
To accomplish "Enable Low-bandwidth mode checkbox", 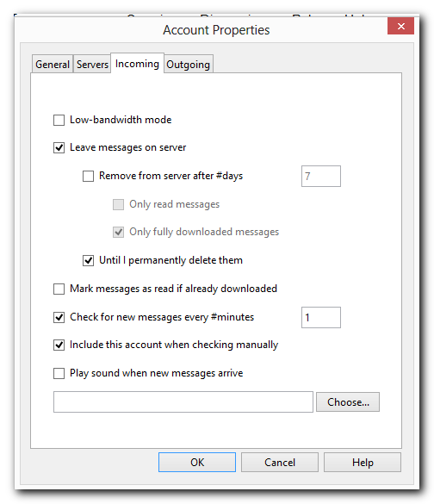I will 59,121.
